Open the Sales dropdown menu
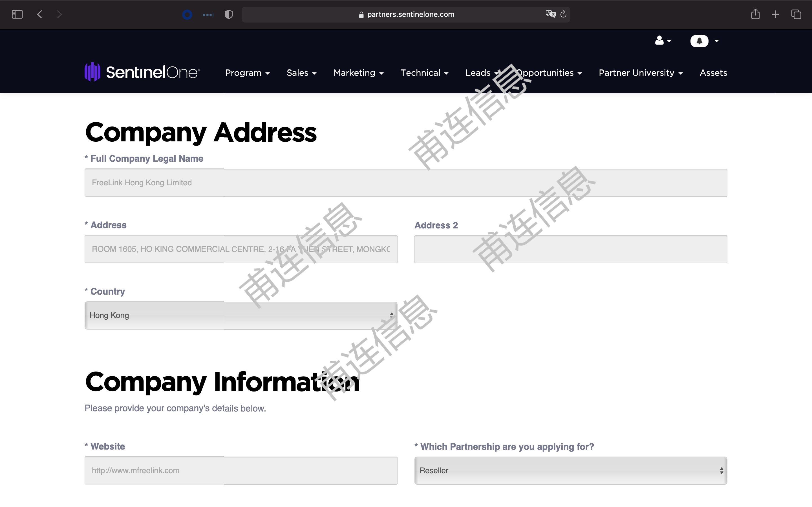Screen dimensions: 812x507 301,72
